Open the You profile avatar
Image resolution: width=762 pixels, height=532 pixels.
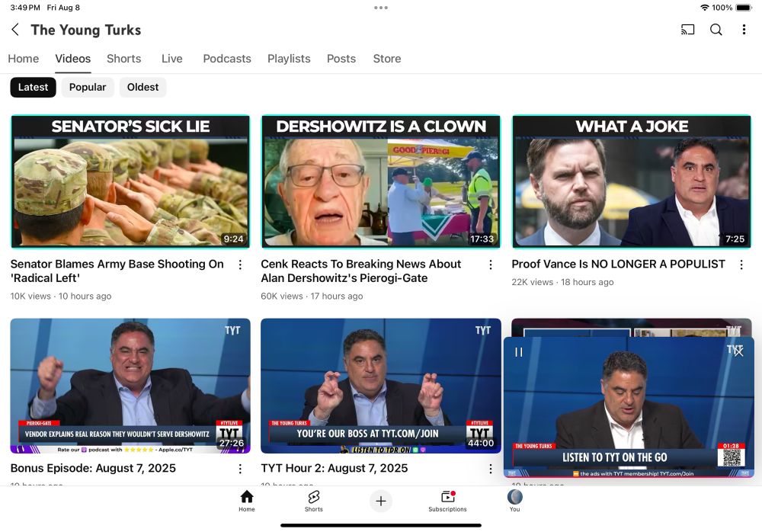(x=514, y=501)
